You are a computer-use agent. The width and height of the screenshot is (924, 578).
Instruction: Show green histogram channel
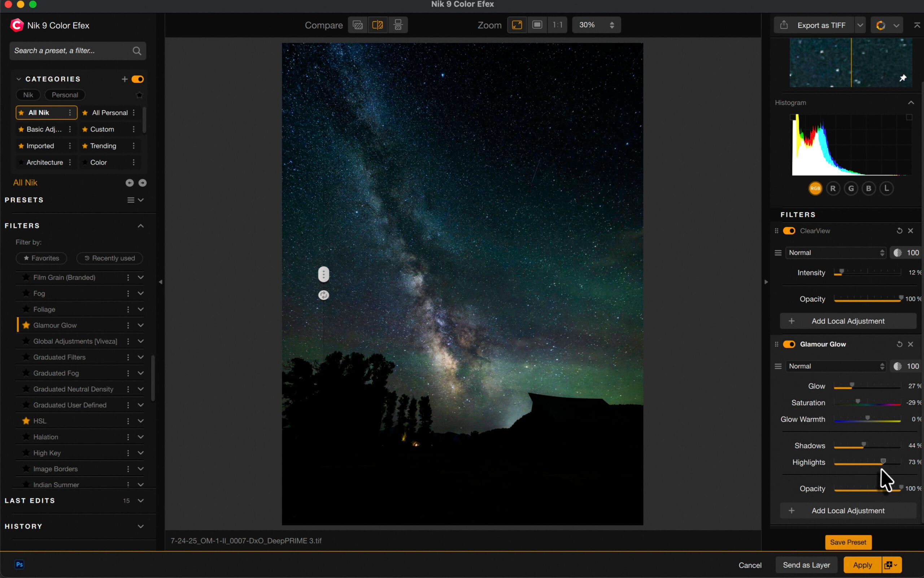tap(851, 189)
